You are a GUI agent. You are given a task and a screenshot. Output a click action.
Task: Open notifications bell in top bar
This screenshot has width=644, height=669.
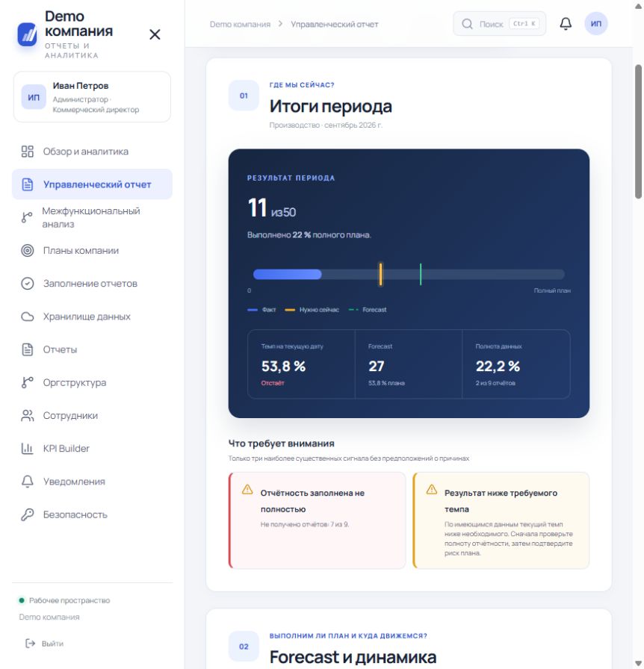(x=566, y=23)
